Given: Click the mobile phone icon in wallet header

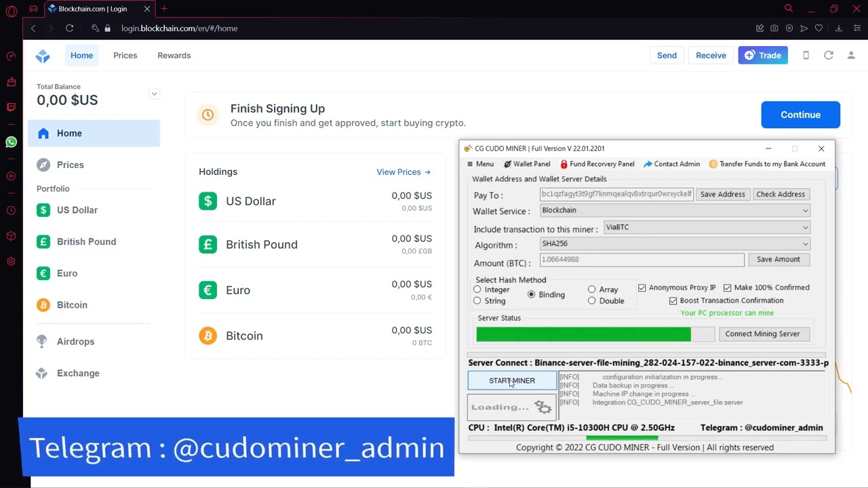Looking at the screenshot, I should pos(806,56).
